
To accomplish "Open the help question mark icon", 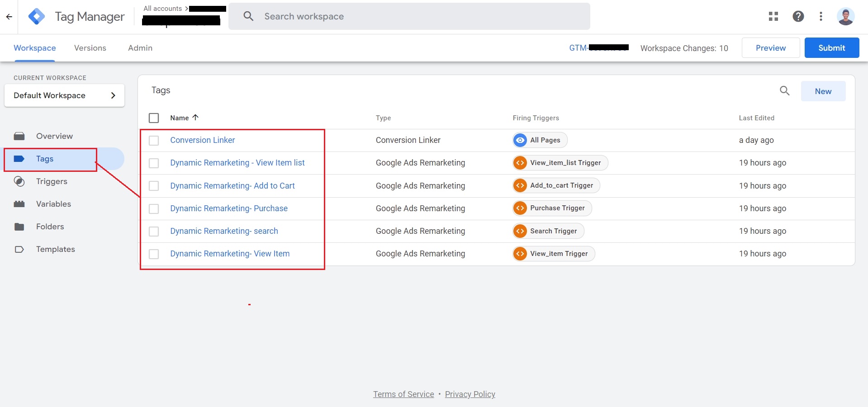I will click(798, 16).
